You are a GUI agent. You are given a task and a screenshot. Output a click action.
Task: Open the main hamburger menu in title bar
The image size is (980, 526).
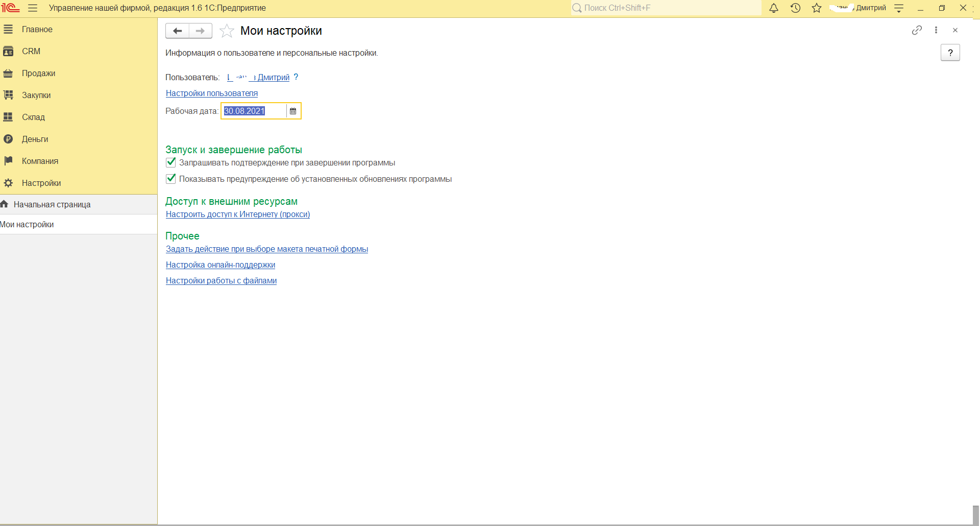(33, 8)
